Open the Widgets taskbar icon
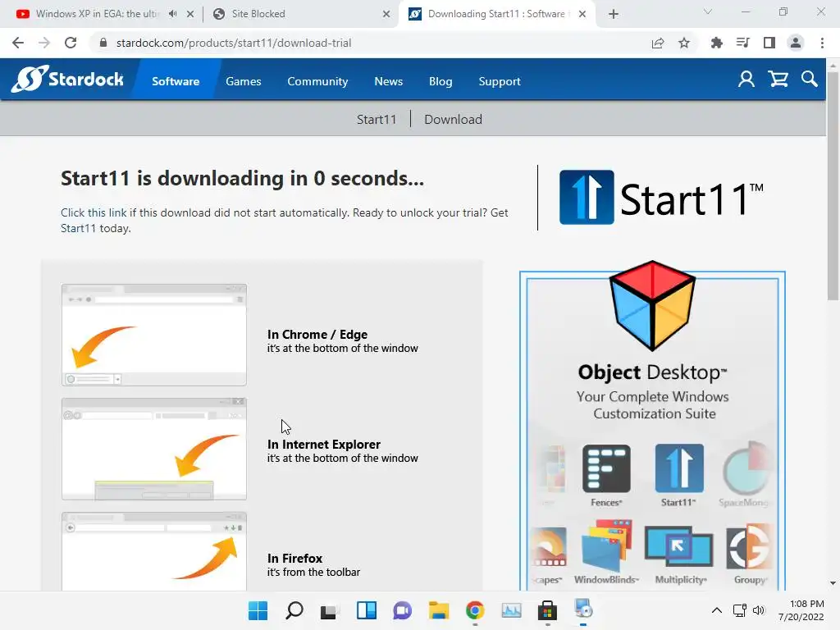The image size is (840, 630). 367,610
